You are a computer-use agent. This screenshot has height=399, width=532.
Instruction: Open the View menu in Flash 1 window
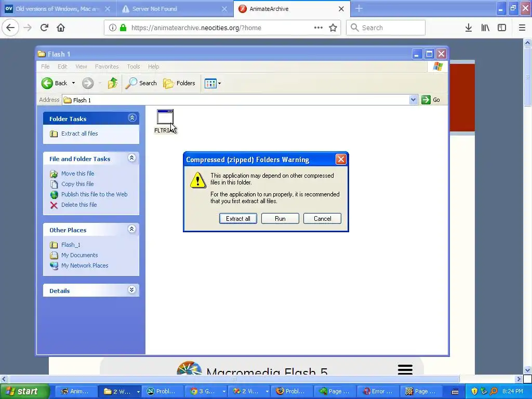pyautogui.click(x=81, y=66)
